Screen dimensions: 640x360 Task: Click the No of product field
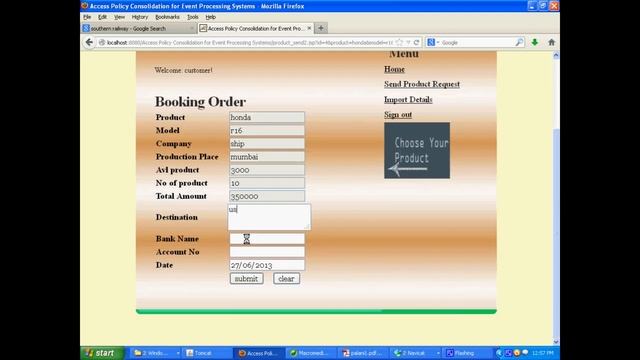point(267,183)
